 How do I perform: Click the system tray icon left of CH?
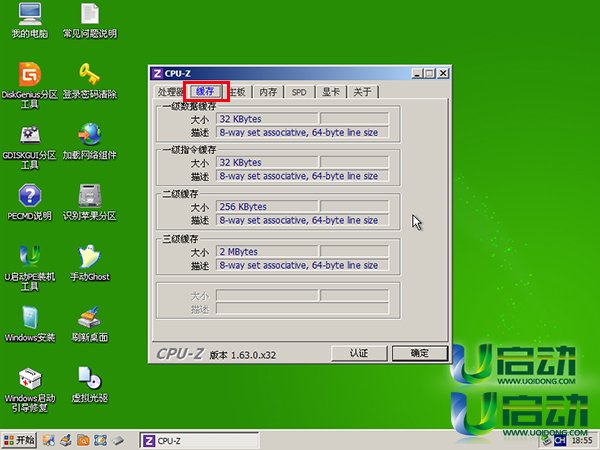click(x=546, y=440)
